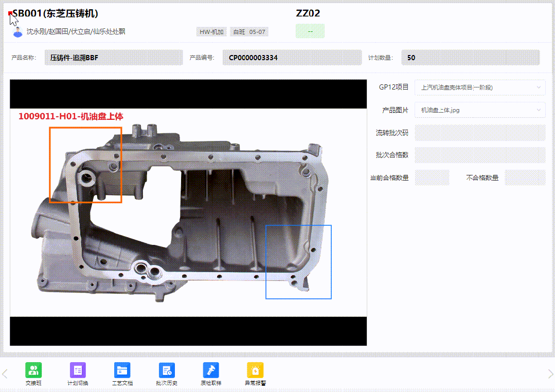Open the 交接班 shift handover icon
The image size is (555, 392).
33,370
